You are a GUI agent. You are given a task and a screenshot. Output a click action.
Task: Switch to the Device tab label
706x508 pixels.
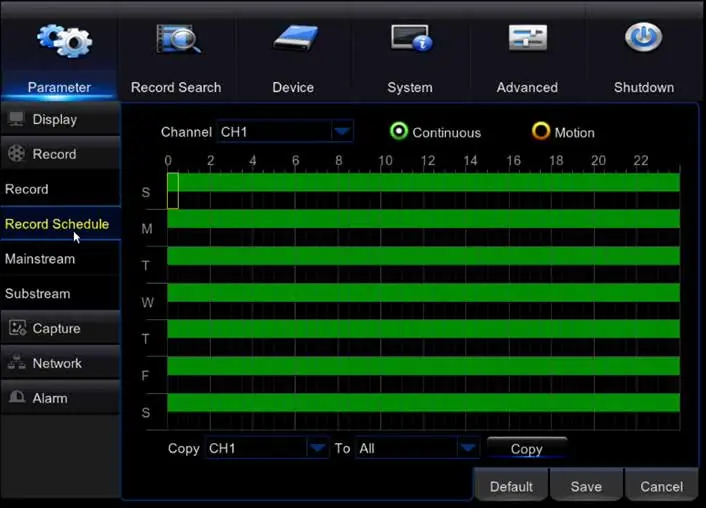pos(293,87)
